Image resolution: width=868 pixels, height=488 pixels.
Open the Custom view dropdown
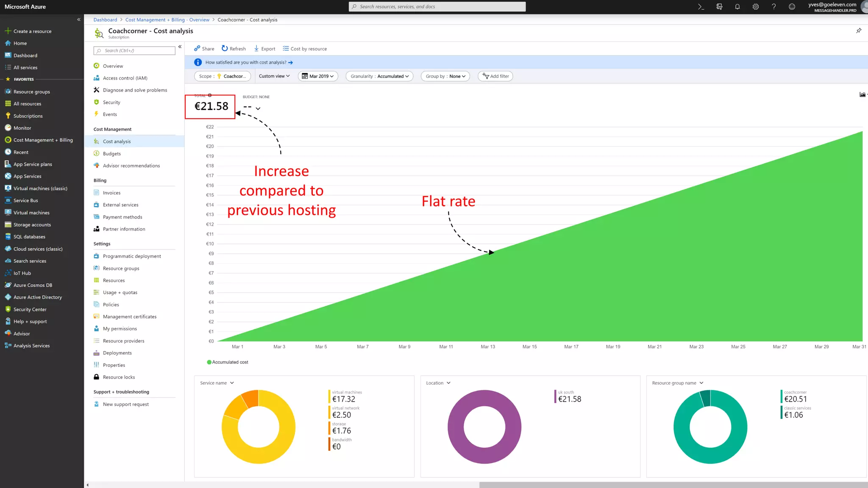pyautogui.click(x=274, y=76)
